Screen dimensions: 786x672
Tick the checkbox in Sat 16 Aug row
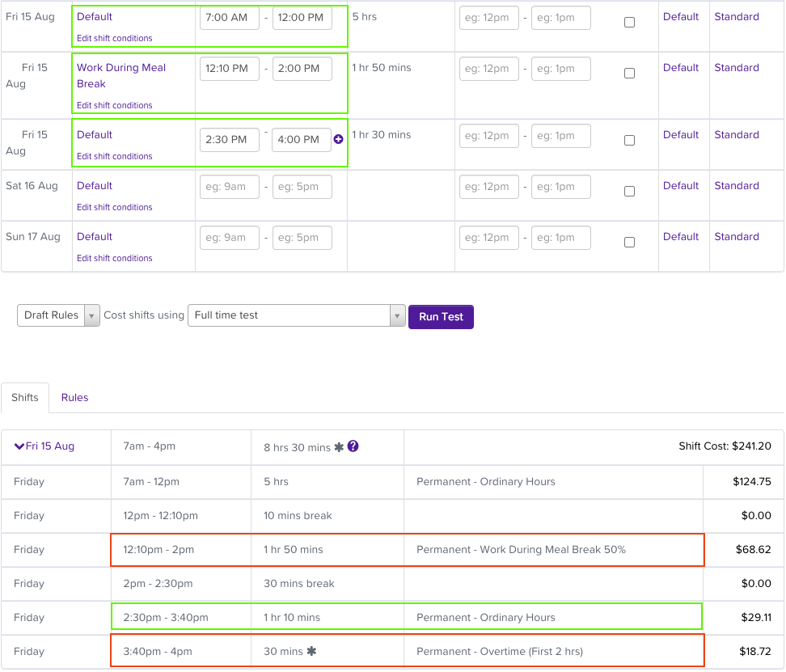(x=629, y=192)
